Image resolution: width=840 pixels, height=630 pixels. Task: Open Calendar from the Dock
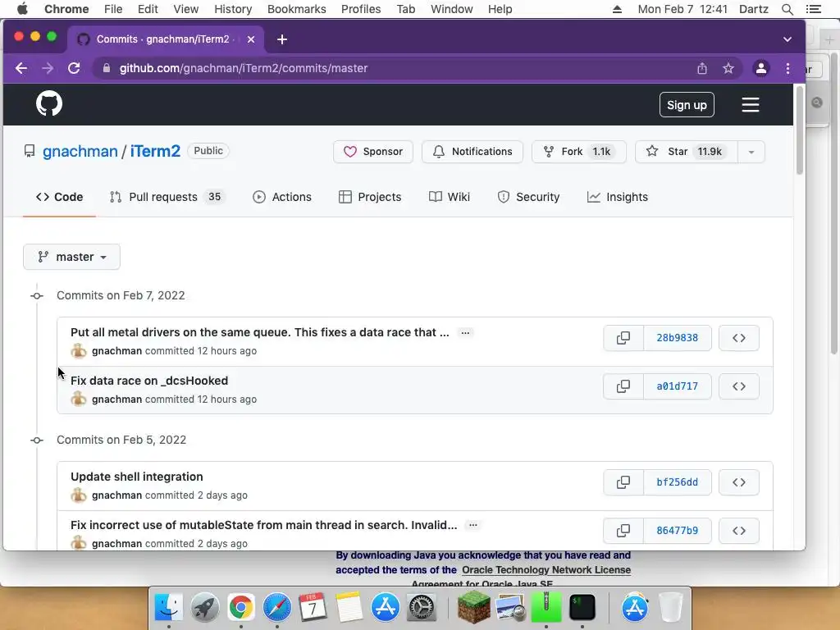(x=313, y=607)
